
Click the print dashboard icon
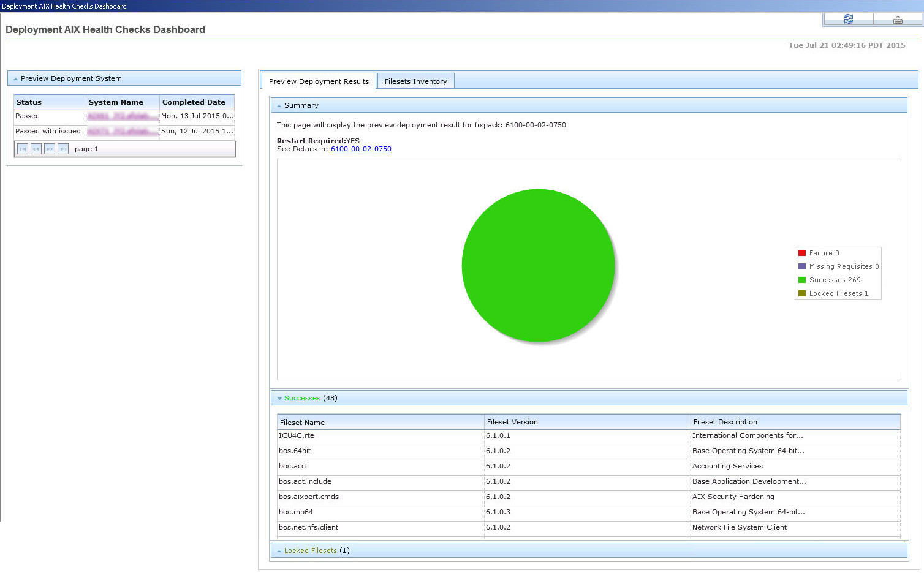897,20
